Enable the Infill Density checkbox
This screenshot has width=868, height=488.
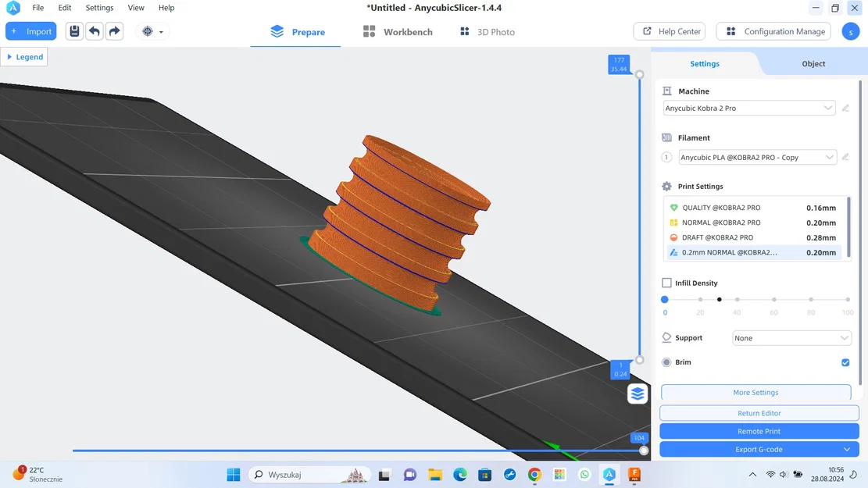point(666,283)
